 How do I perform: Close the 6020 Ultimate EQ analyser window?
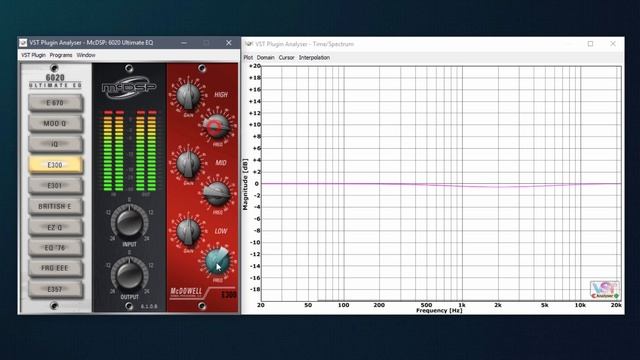(x=229, y=42)
